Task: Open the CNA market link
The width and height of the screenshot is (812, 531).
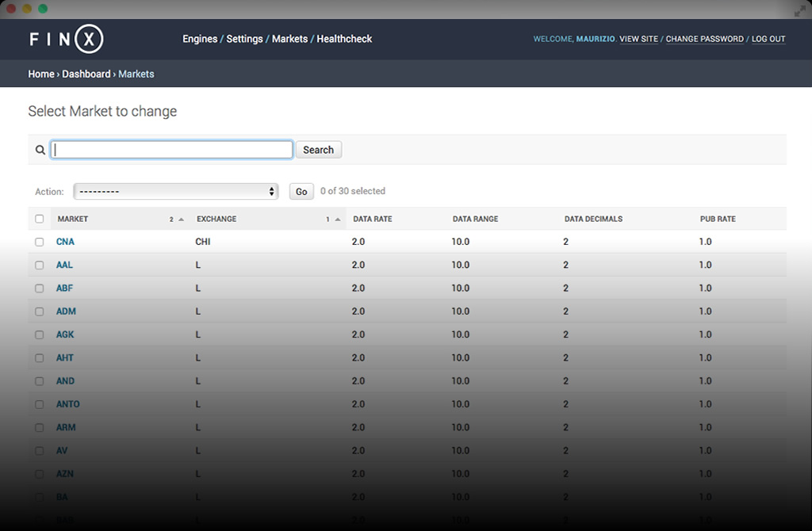Action: (x=65, y=242)
